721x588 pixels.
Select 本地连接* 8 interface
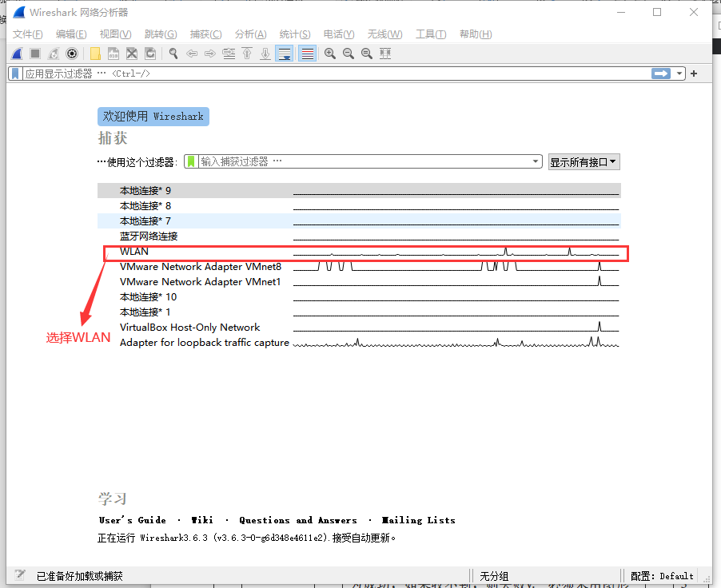(x=359, y=206)
